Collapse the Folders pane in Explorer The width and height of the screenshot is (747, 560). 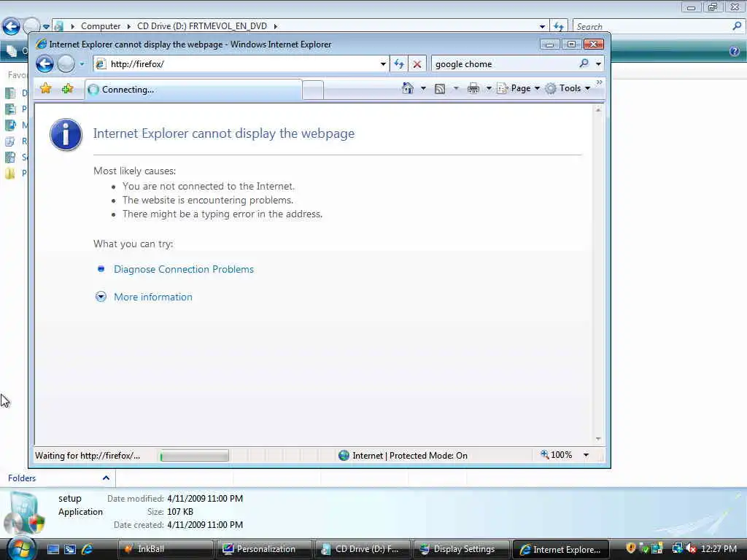click(106, 478)
